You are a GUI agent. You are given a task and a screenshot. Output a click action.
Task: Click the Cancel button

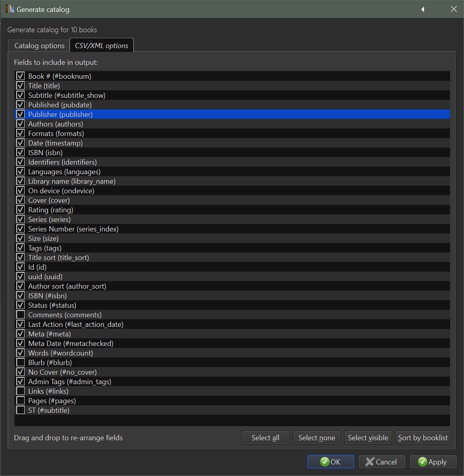click(x=382, y=462)
